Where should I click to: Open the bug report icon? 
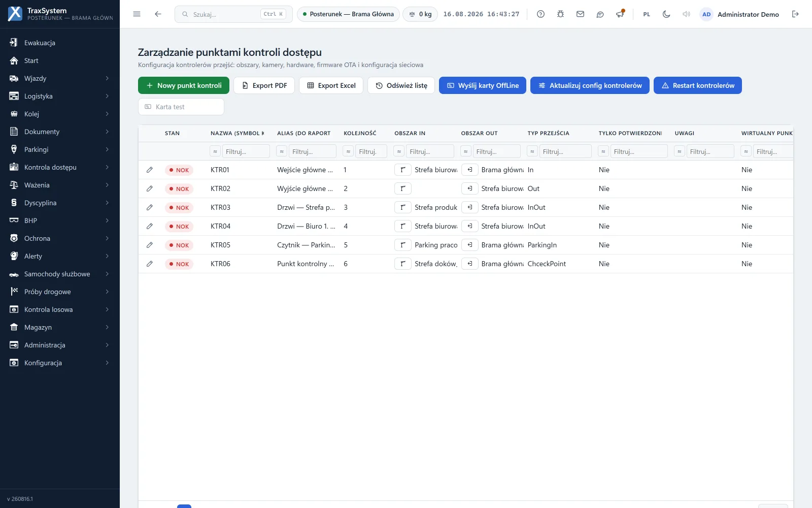pyautogui.click(x=560, y=14)
